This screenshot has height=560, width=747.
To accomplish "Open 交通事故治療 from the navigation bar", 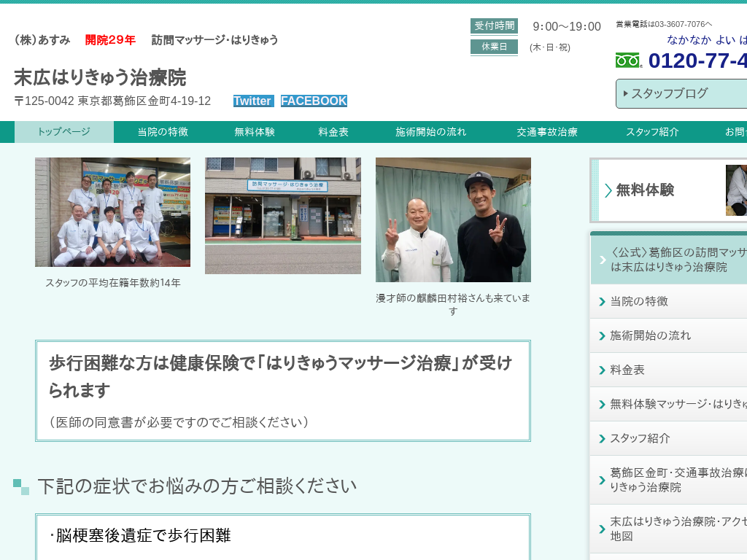I will click(547, 132).
